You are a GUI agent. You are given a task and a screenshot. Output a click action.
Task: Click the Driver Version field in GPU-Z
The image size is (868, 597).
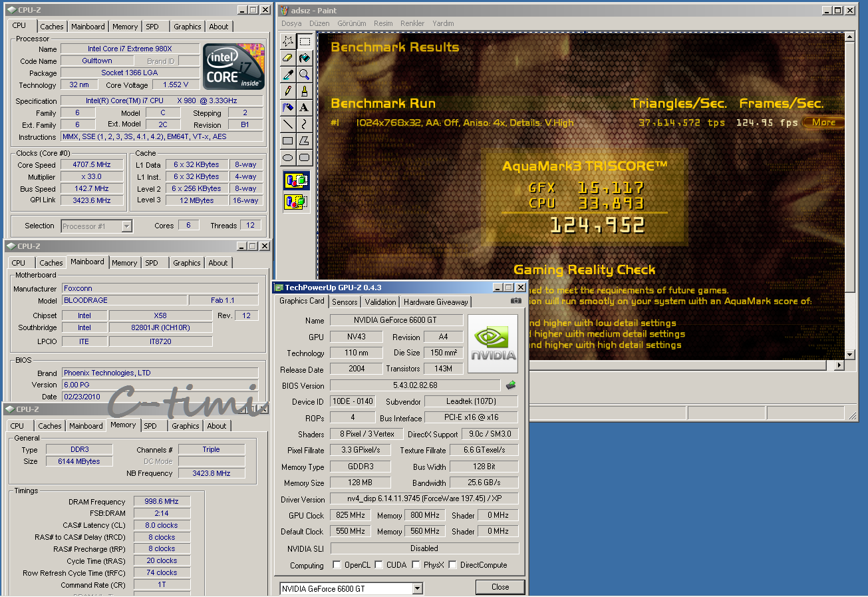pos(424,499)
